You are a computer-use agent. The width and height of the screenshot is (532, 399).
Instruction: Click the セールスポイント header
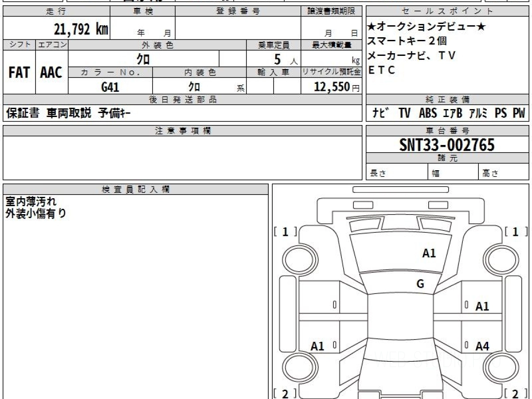click(x=447, y=12)
